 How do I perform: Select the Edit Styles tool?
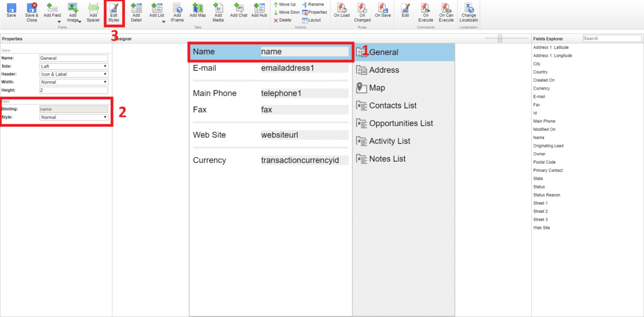pyautogui.click(x=114, y=11)
